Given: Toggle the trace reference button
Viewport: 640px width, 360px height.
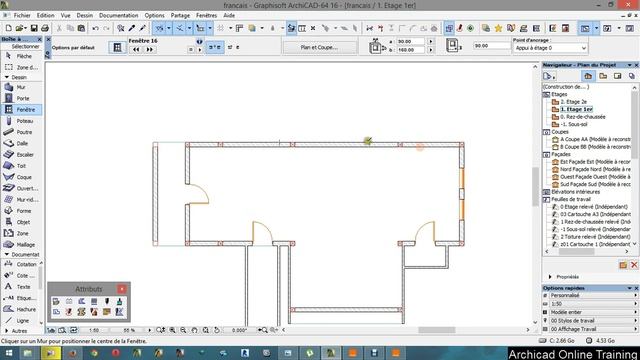Looking at the screenshot, I should [x=449, y=28].
